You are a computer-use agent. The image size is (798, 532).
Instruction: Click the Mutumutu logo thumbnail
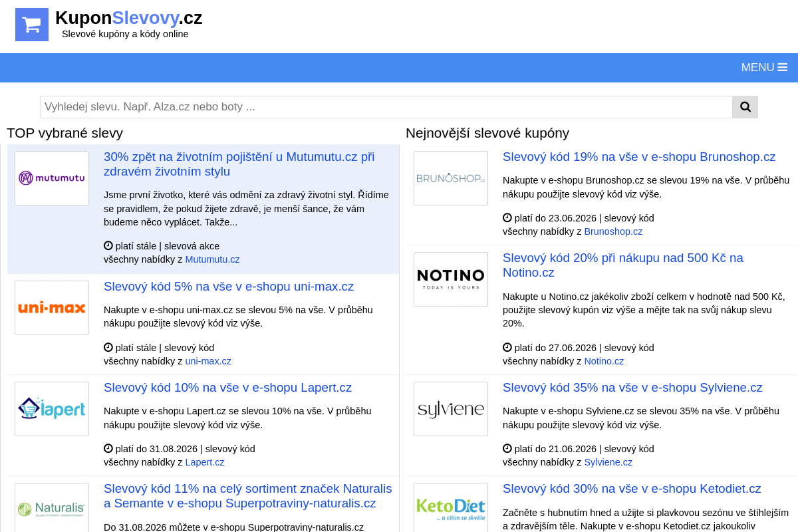(52, 178)
